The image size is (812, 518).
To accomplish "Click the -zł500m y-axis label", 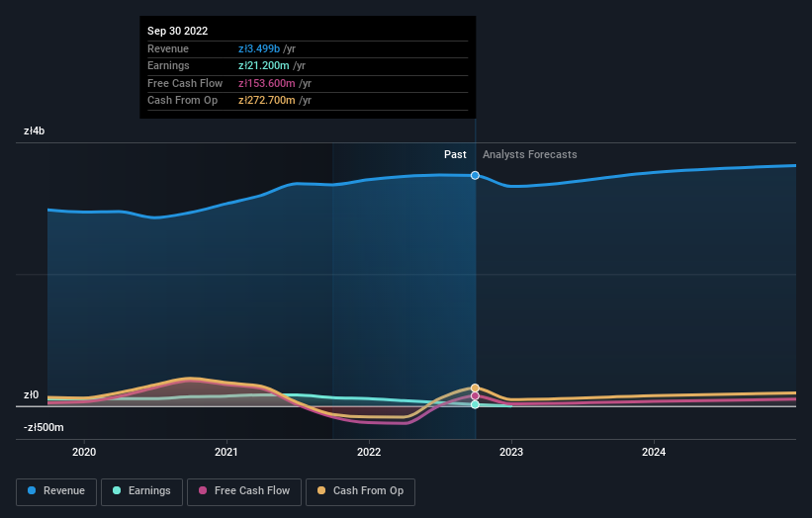I will 44,427.
